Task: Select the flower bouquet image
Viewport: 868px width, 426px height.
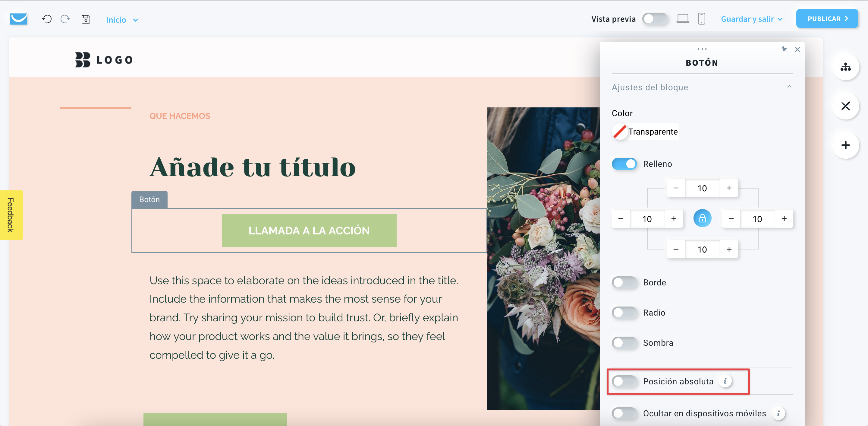Action: click(x=543, y=258)
